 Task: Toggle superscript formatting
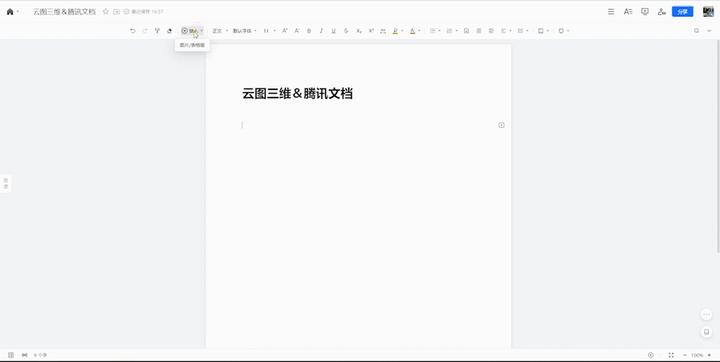[x=371, y=31]
